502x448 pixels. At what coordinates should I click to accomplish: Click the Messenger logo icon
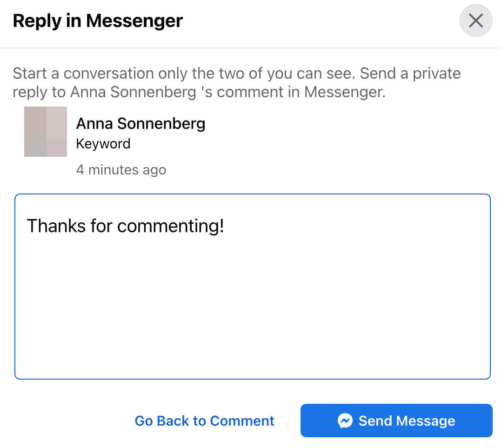point(345,421)
